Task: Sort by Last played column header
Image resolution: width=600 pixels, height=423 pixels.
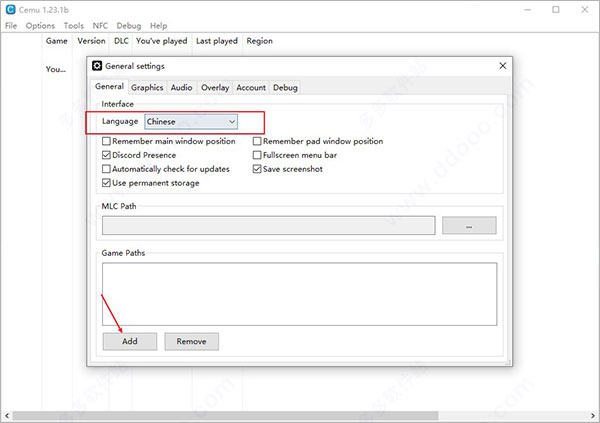Action: pos(217,41)
